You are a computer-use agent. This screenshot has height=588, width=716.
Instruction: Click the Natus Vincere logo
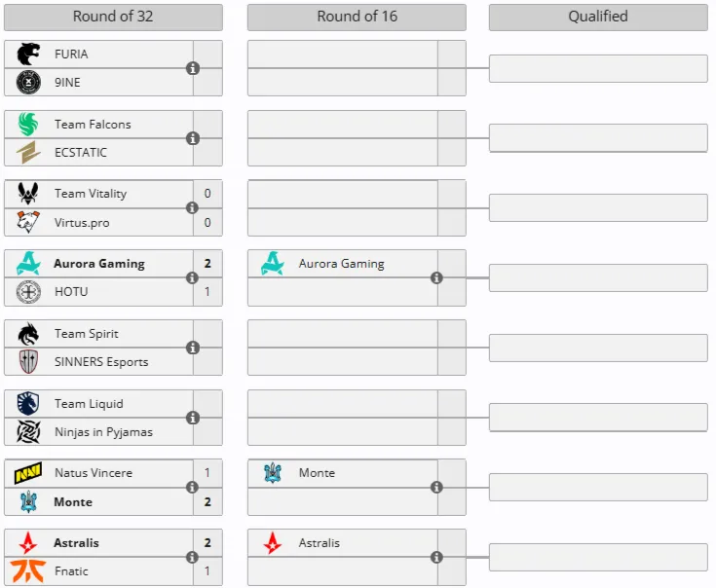28,472
